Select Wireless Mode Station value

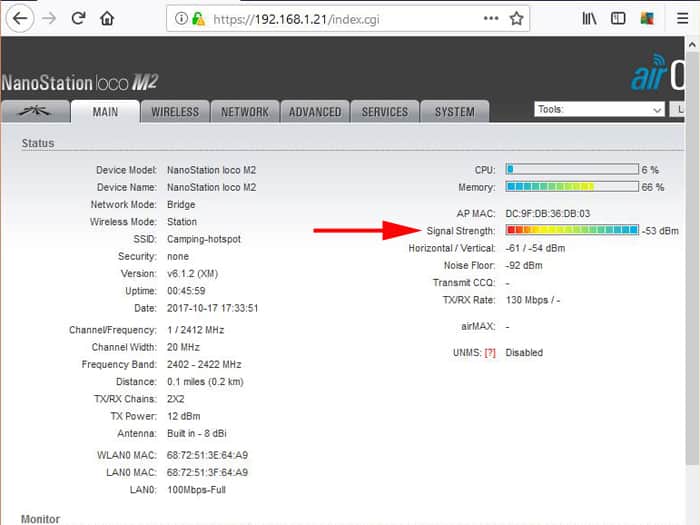pos(182,222)
